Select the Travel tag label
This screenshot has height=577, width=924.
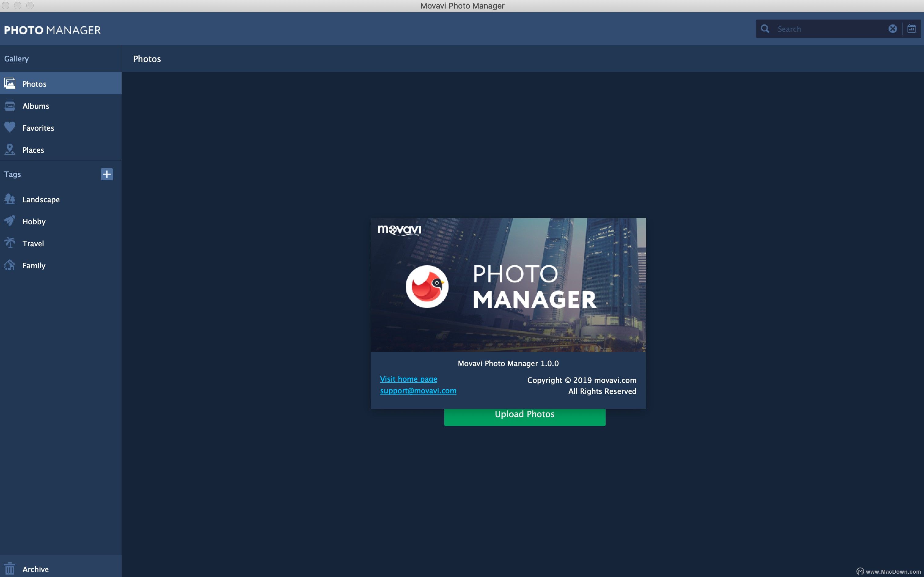(33, 244)
